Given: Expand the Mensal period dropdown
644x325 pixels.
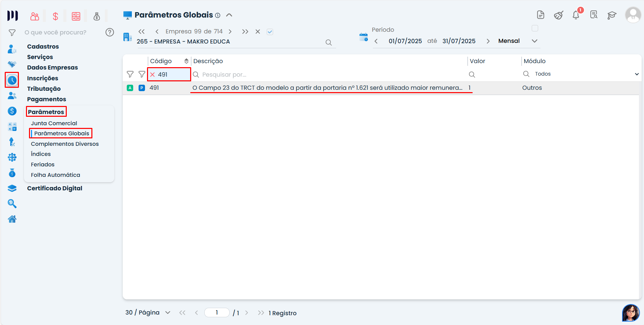Looking at the screenshot, I should coord(534,41).
